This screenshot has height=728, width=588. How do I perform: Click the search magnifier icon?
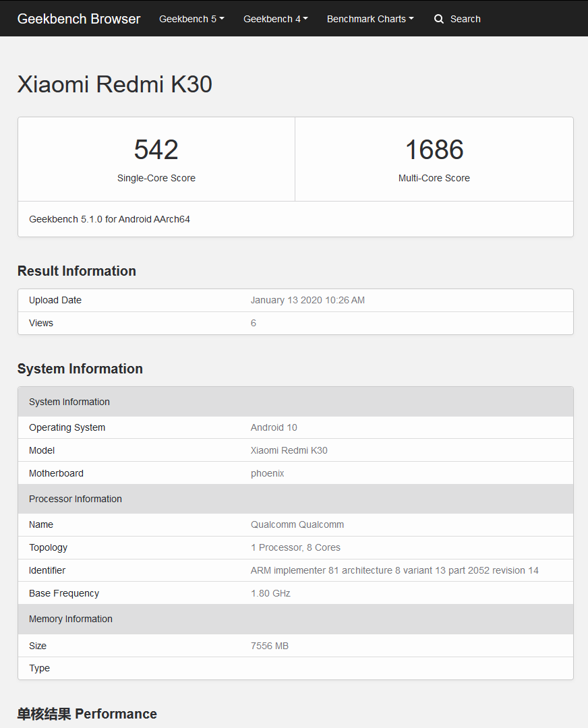tap(439, 19)
